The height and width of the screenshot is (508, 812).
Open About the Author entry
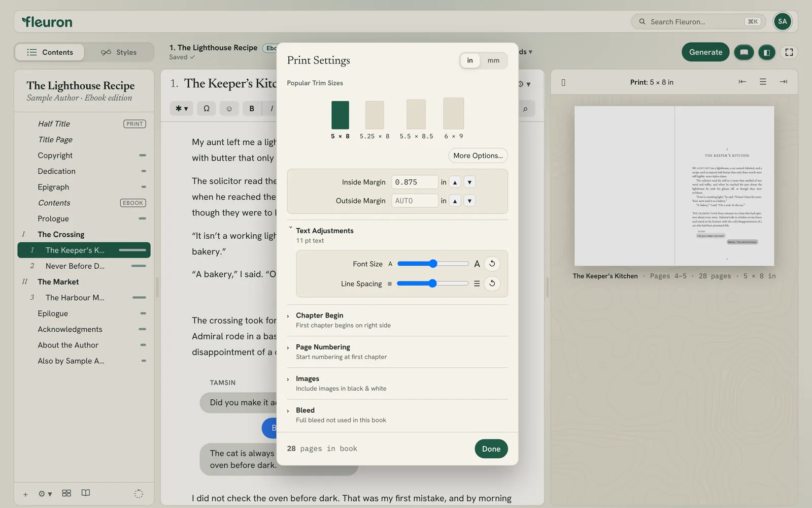84,345
